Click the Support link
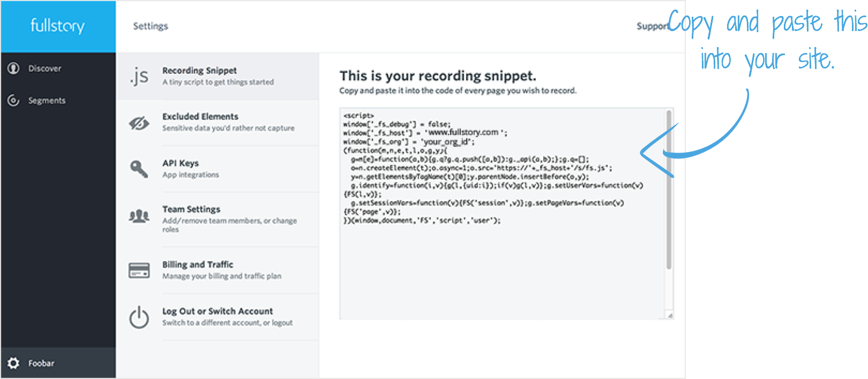The width and height of the screenshot is (868, 379). [x=652, y=26]
